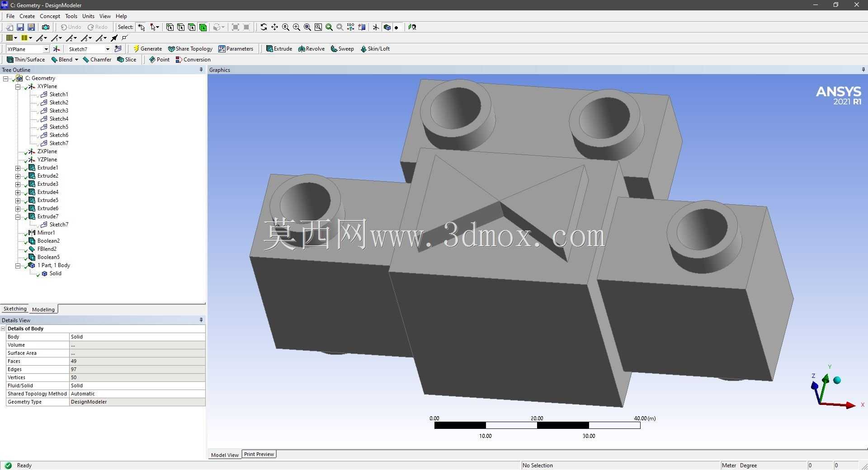Select the Box Zoom tool
The image size is (868, 470).
pyautogui.click(x=297, y=27)
